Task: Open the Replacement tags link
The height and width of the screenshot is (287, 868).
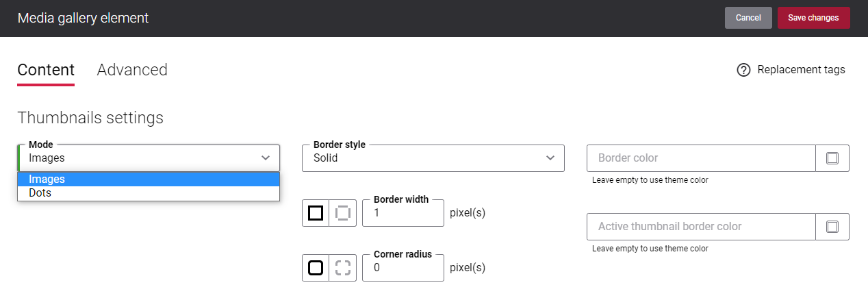Action: [801, 70]
